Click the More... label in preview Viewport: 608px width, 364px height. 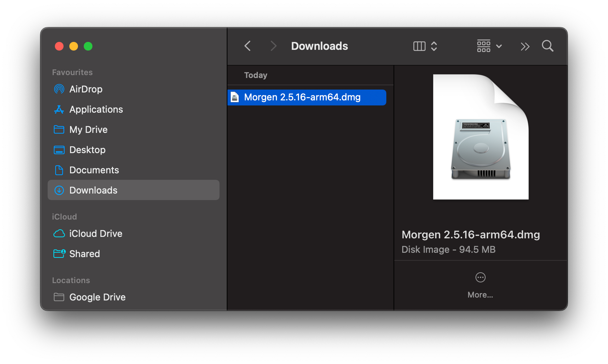coord(480,295)
